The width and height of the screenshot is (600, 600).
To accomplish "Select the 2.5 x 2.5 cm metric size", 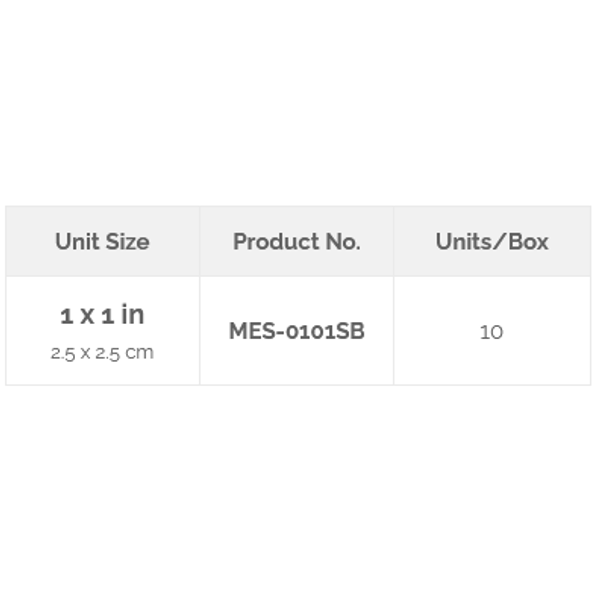I will [102, 353].
